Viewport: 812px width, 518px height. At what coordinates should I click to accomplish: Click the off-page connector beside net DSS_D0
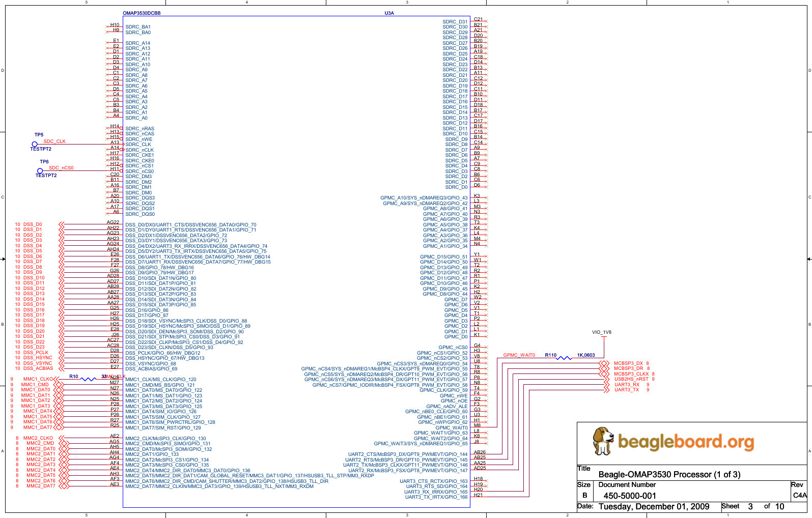pos(62,224)
